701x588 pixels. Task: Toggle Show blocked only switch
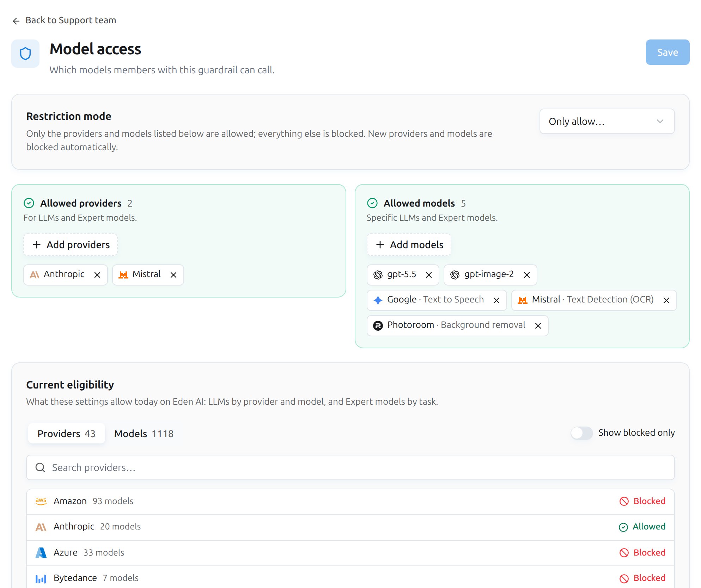coord(582,433)
